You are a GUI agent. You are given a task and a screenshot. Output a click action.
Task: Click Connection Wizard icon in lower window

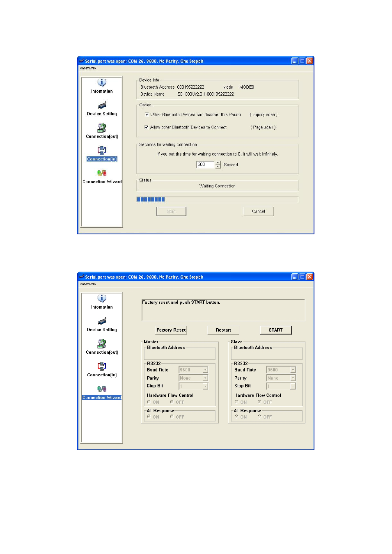(x=102, y=389)
